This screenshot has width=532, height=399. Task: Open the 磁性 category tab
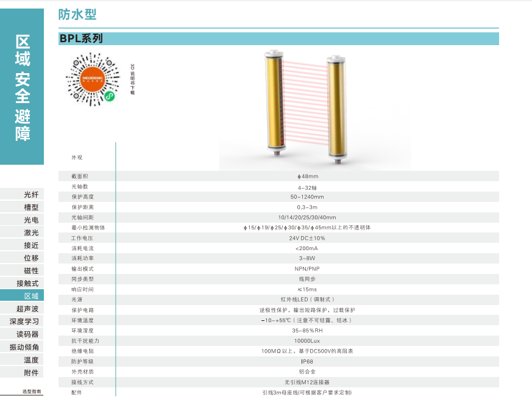(31, 271)
